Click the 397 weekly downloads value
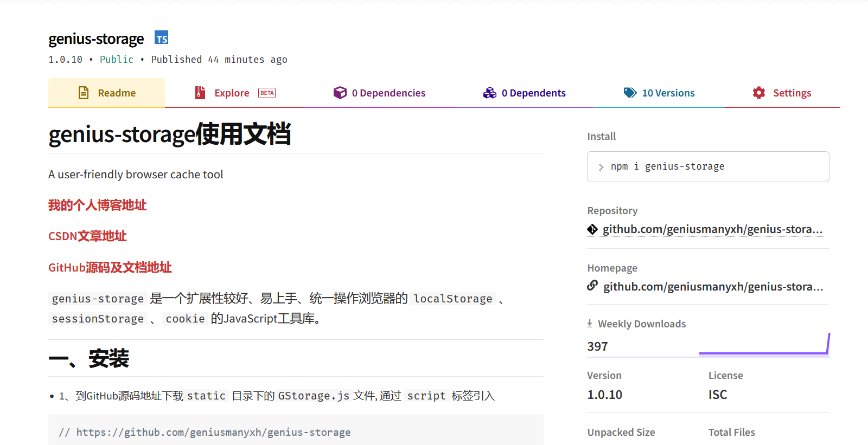The width and height of the screenshot is (868, 445). [597, 346]
